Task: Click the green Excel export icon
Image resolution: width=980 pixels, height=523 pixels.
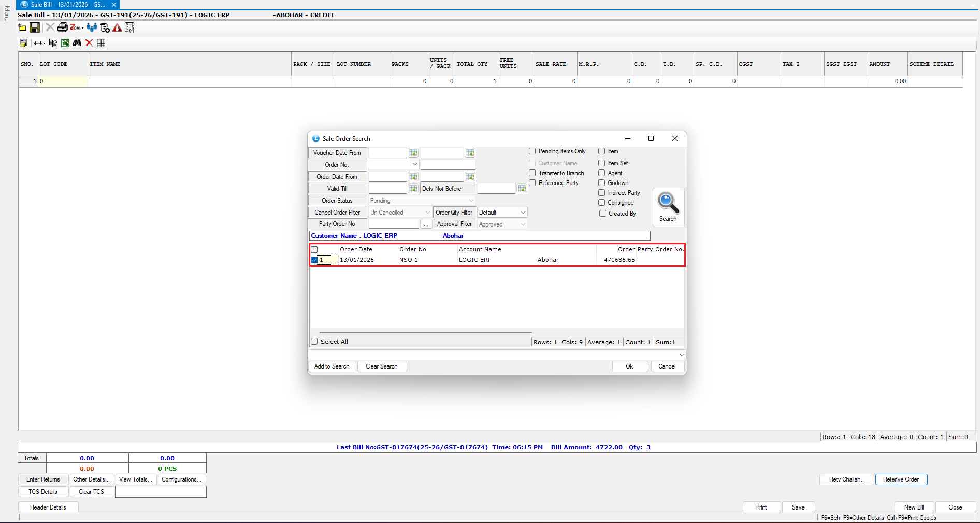Action: (65, 43)
